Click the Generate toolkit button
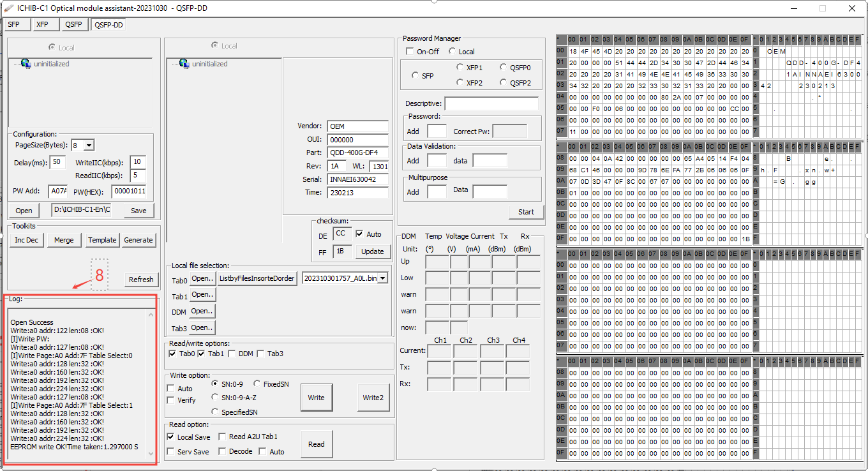Image resolution: width=868 pixels, height=471 pixels. (x=138, y=240)
